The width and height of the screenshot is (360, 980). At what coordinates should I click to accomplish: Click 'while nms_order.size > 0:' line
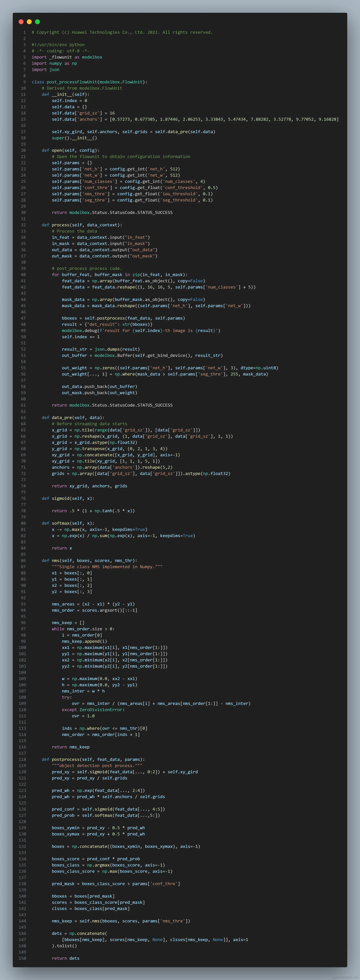(83, 629)
